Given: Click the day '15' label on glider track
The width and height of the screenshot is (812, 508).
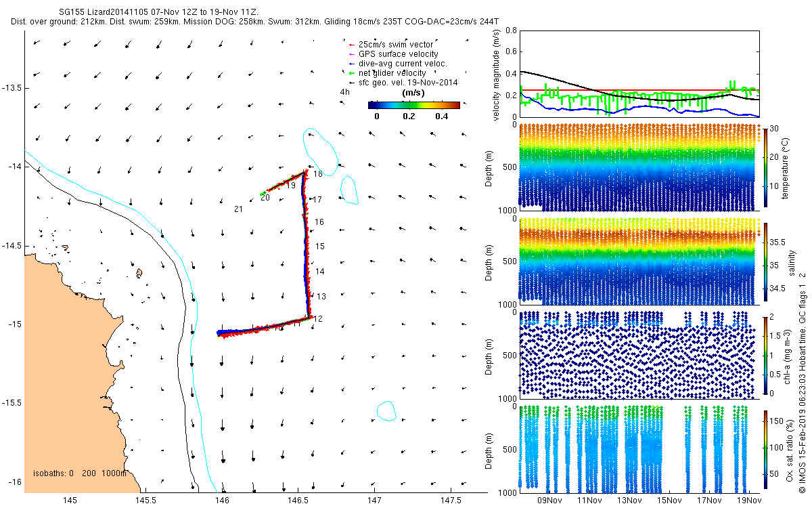Looking at the screenshot, I should [x=321, y=247].
